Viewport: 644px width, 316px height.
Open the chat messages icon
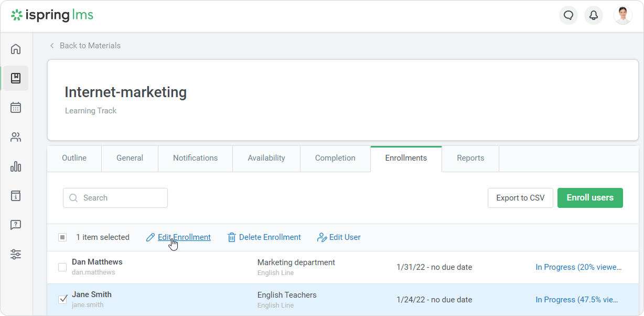[568, 15]
